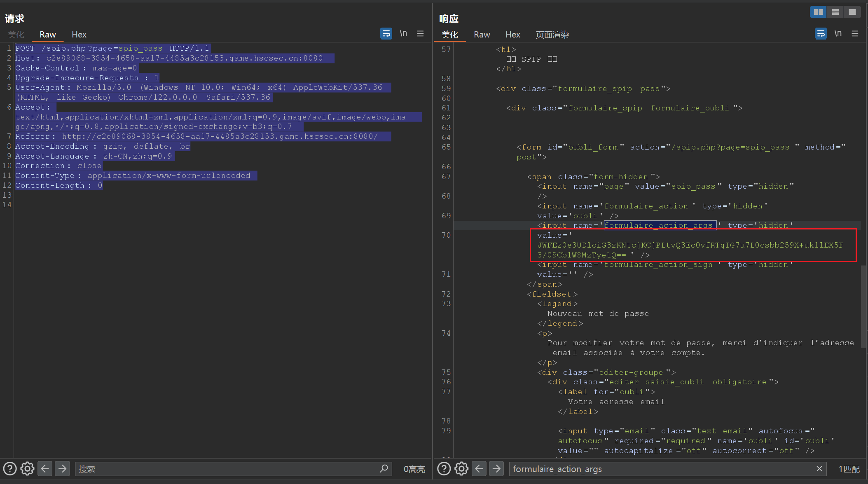Open the response Hex tab
The image size is (868, 484).
(x=513, y=35)
